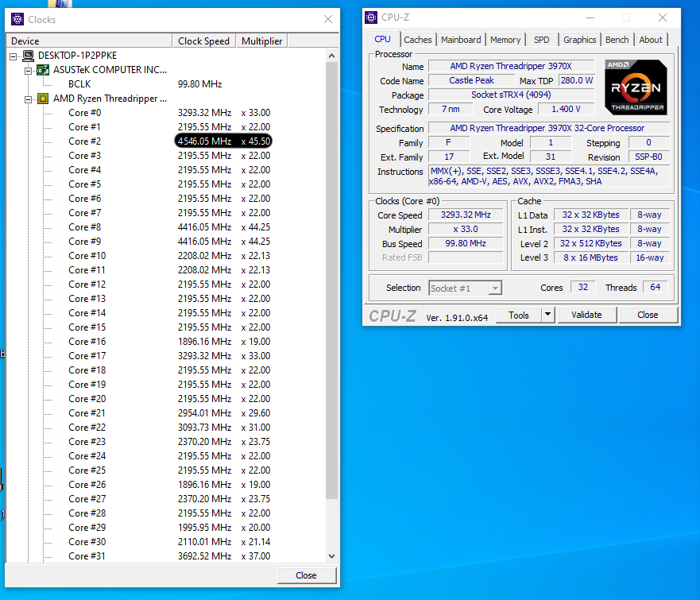
Task: Click the Clocks vertical scrollbar thumb
Action: click(x=331, y=281)
